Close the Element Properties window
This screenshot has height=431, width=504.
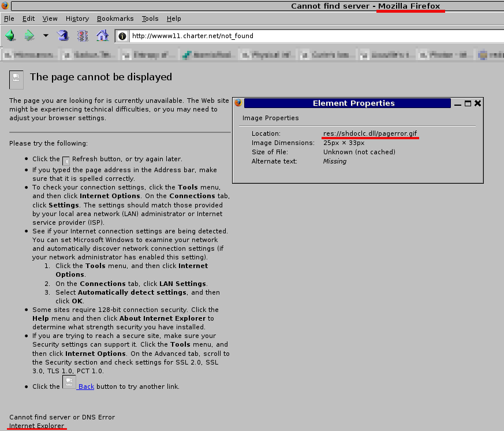coord(477,103)
